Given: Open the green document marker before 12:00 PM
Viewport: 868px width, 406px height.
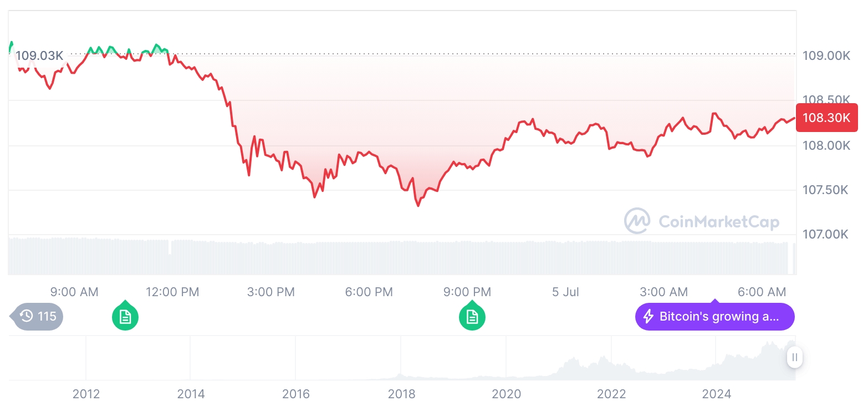Looking at the screenshot, I should tap(125, 317).
